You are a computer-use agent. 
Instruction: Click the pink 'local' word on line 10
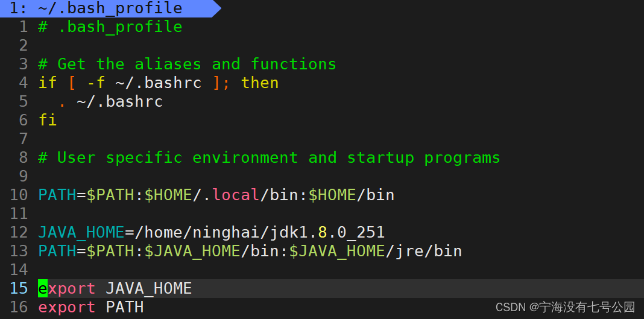(236, 195)
